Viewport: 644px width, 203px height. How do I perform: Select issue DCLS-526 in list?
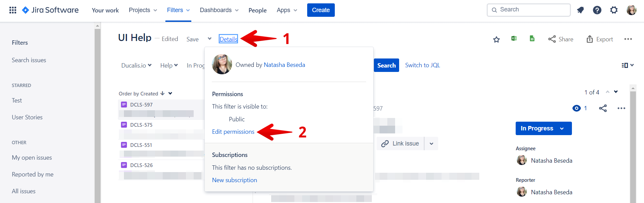tap(161, 170)
